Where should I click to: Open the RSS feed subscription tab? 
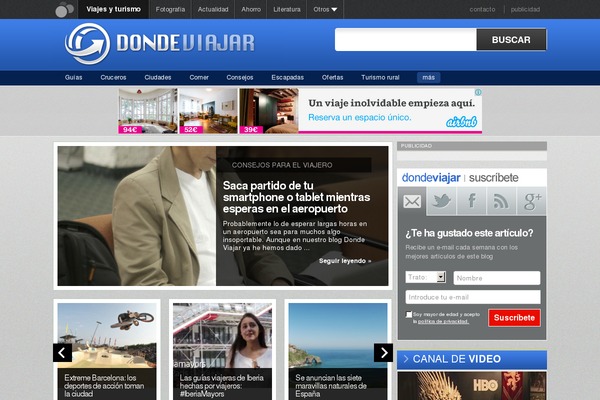501,201
